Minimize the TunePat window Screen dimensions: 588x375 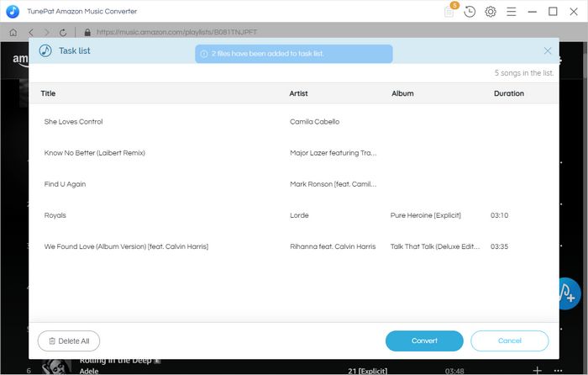coord(532,12)
